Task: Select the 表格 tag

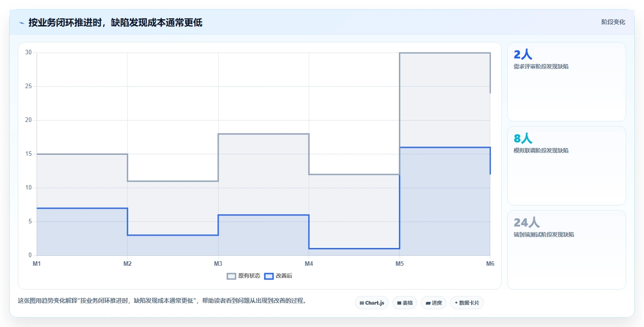Action: click(x=405, y=303)
